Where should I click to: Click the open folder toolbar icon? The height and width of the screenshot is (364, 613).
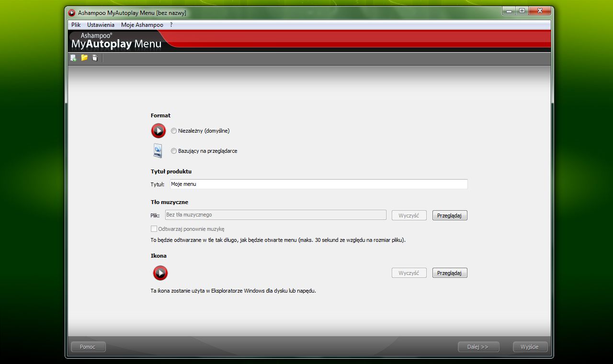[x=84, y=58]
